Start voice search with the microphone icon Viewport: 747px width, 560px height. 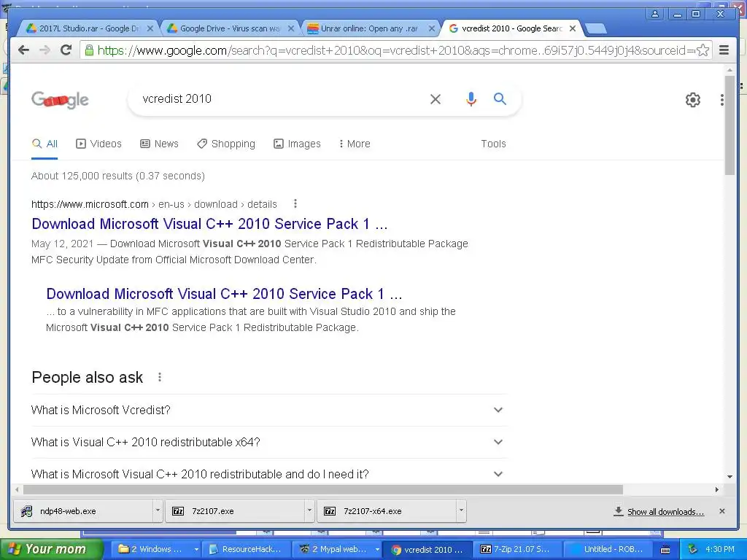pos(471,99)
